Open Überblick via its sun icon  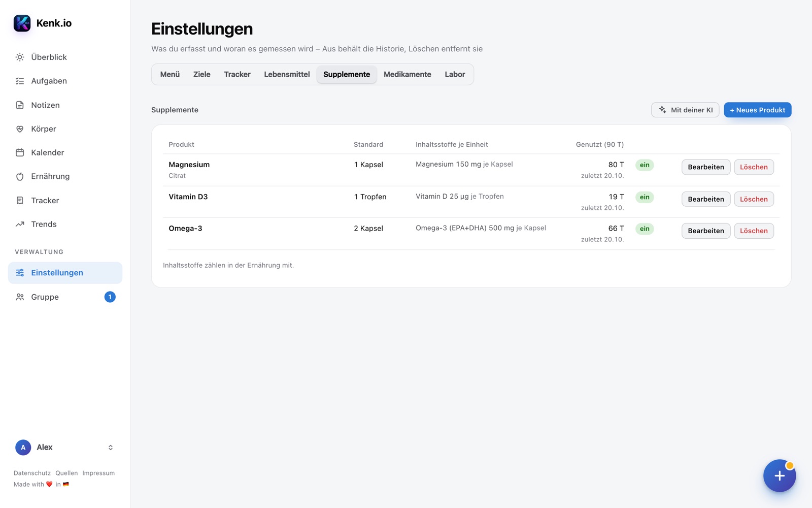(20, 57)
